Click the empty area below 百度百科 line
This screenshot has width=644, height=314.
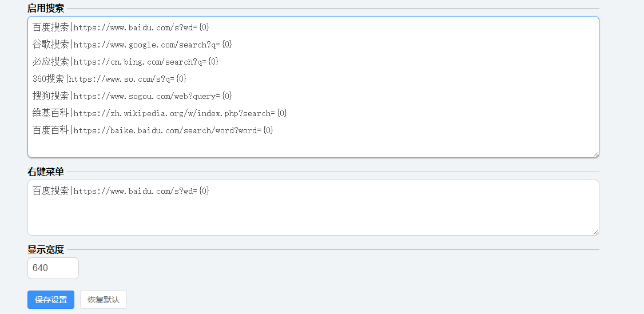(313, 145)
